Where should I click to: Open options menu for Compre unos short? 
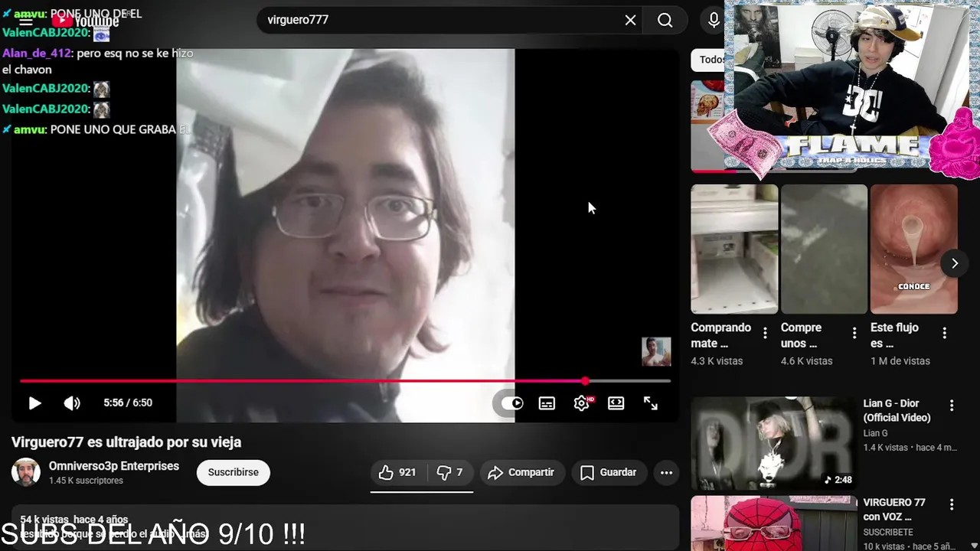point(854,333)
